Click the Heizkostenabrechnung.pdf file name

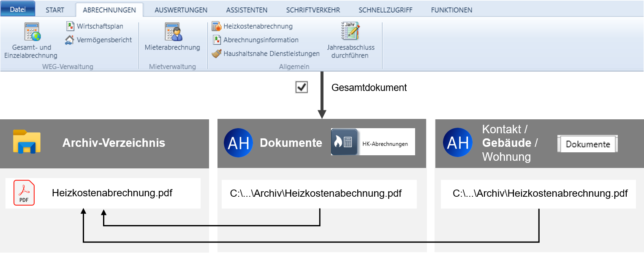[x=112, y=193]
